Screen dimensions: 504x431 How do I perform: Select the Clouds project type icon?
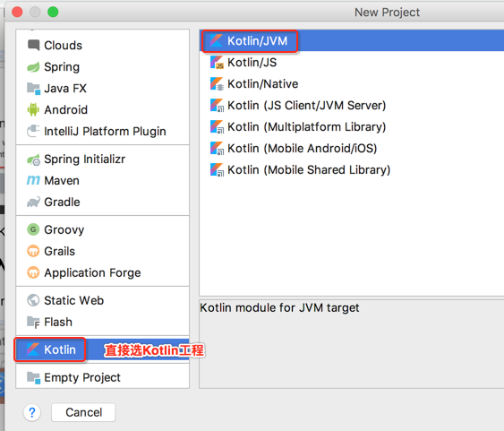point(33,46)
